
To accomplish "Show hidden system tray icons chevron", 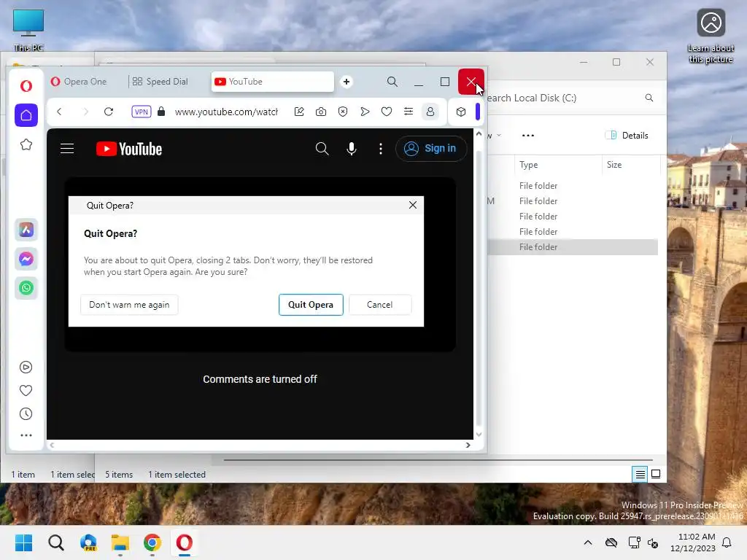I will tap(588, 542).
